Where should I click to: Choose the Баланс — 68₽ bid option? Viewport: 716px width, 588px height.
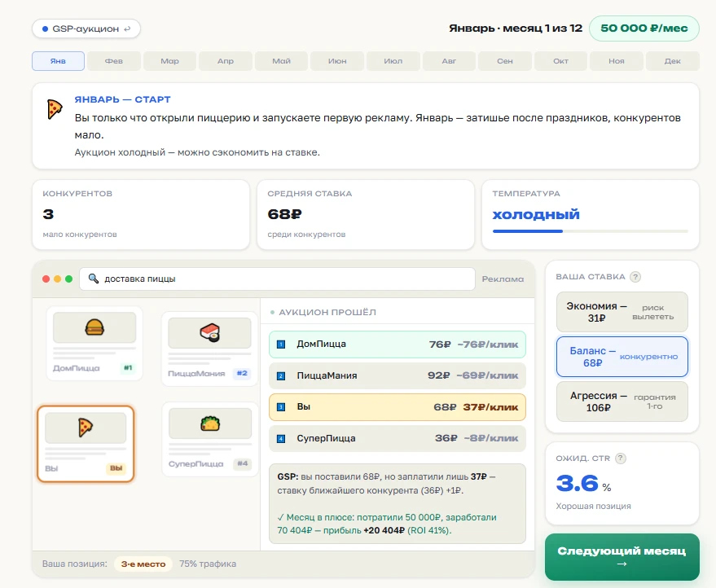pos(622,357)
